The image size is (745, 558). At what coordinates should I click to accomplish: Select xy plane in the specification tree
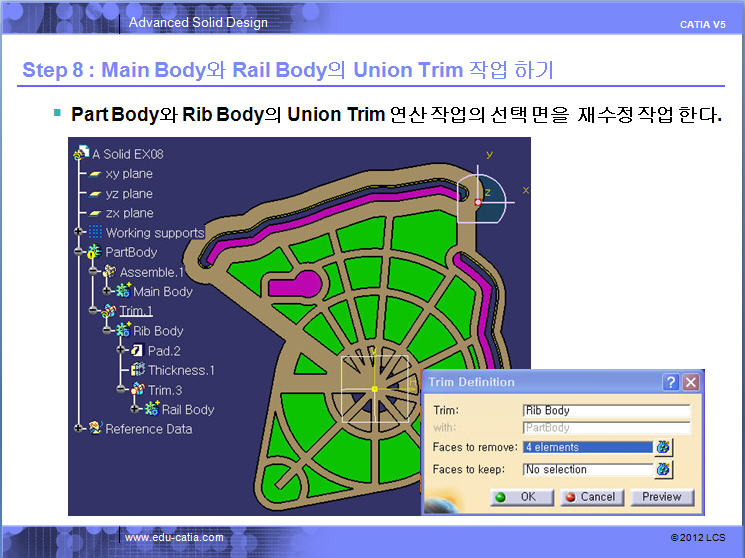(x=128, y=174)
